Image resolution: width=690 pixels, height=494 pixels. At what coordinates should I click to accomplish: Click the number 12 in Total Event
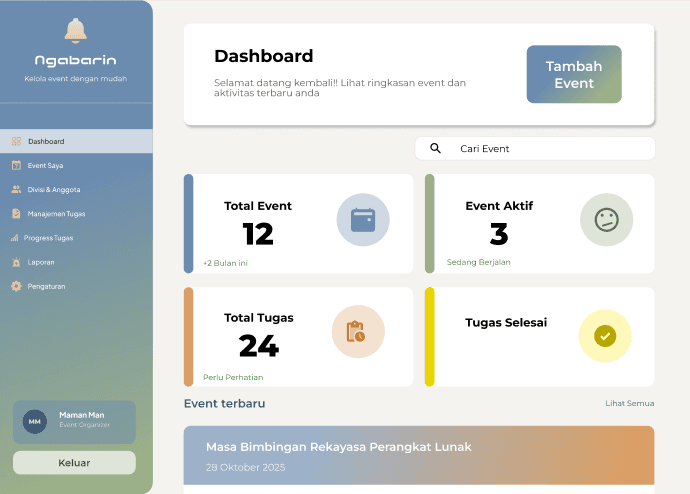[x=258, y=234]
